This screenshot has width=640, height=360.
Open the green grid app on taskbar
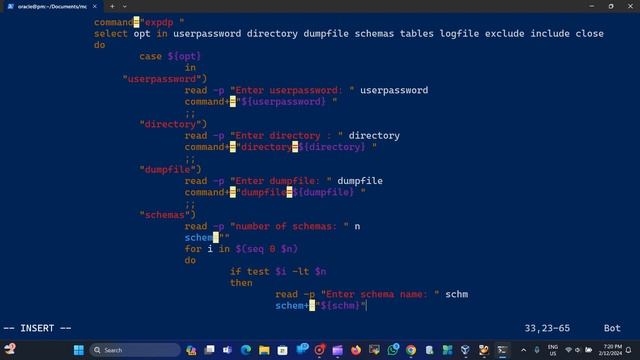point(447,350)
